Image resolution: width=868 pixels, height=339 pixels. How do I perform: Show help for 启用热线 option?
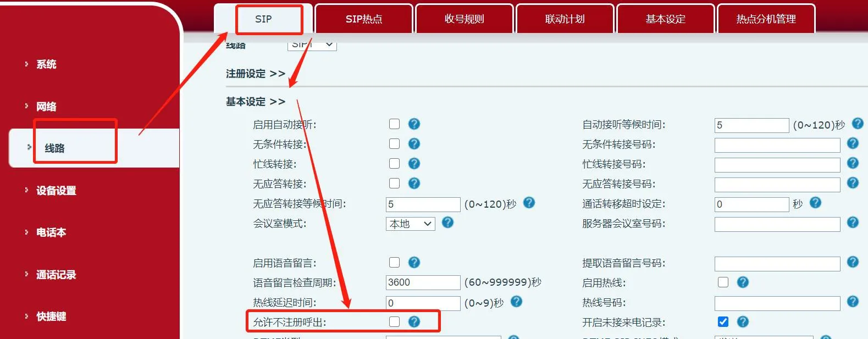tap(742, 282)
